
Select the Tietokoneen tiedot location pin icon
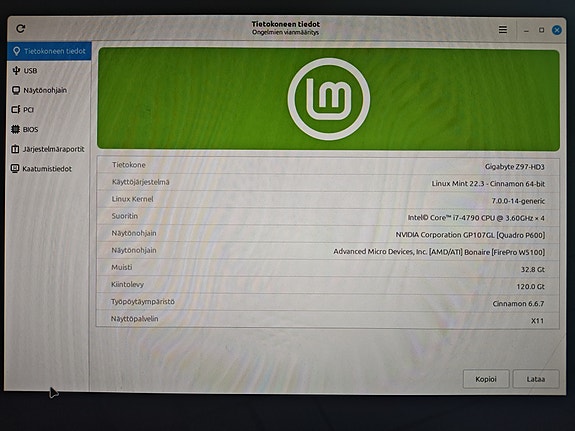[16, 51]
